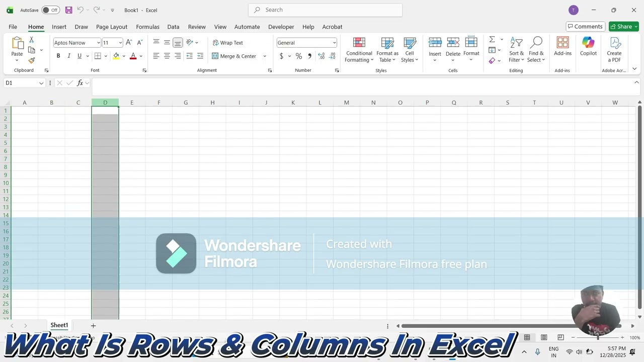The width and height of the screenshot is (644, 362).
Task: Open the File menu
Action: pos(13,27)
